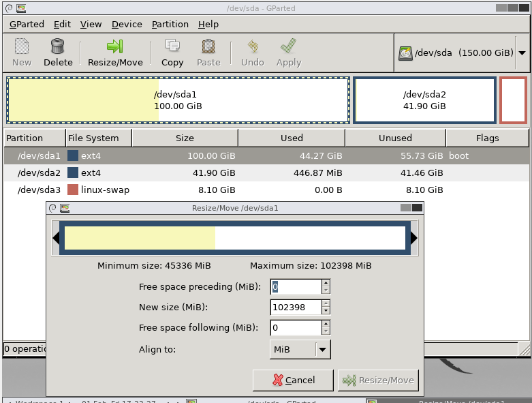Increase Free space following with up arrow
532x403 pixels.
(x=326, y=324)
